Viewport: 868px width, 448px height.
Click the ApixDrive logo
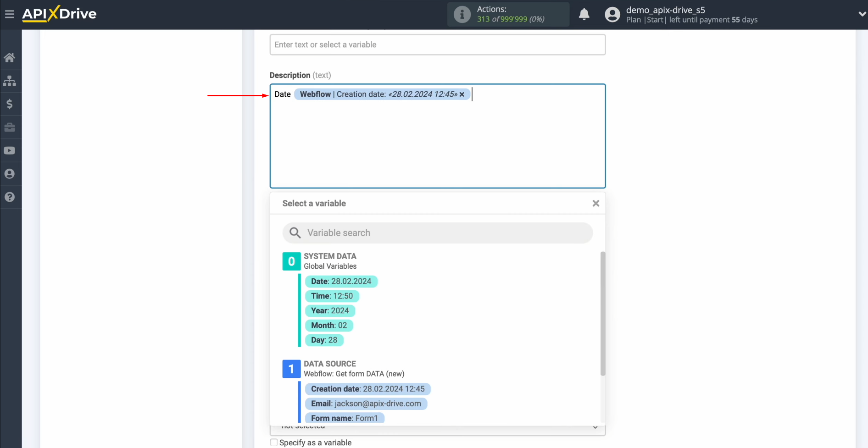click(59, 14)
